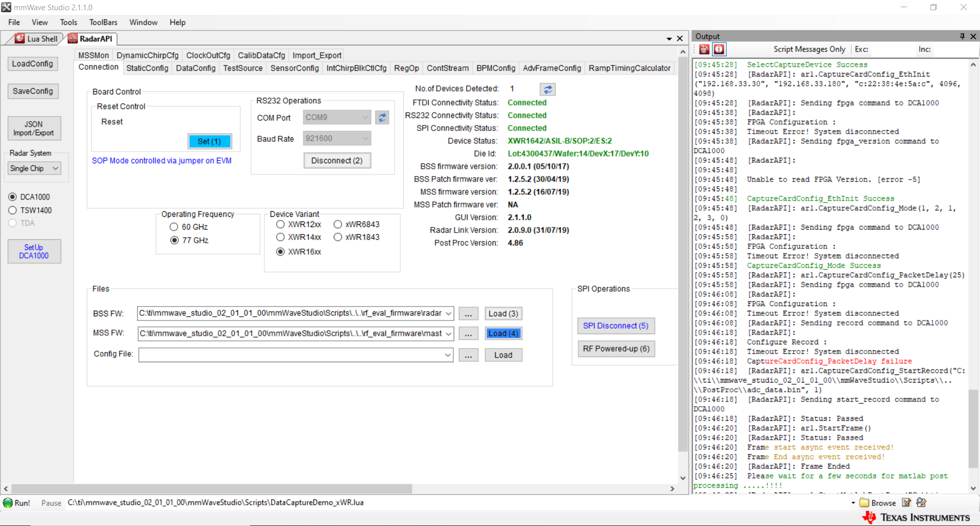Switch to the StaticConfig tab
Viewport: 980px width, 526px height.
point(147,68)
